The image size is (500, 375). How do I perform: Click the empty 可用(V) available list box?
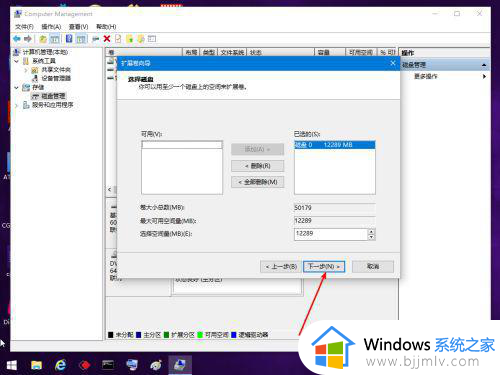point(182,167)
